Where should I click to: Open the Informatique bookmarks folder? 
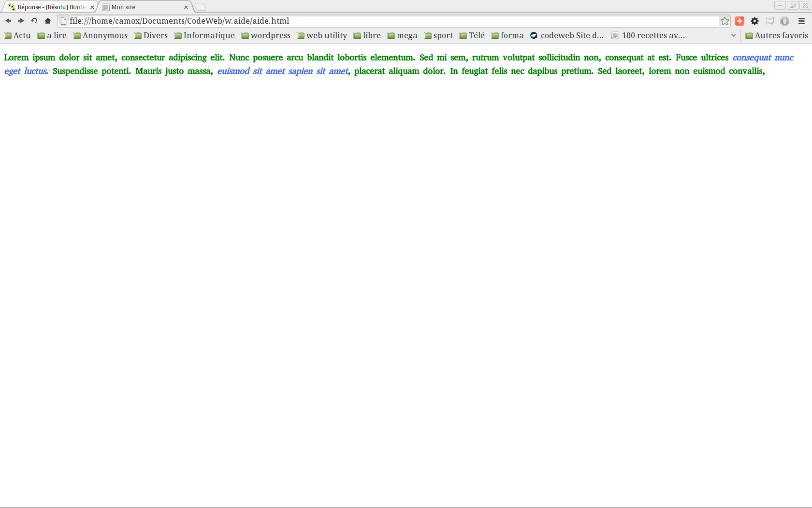click(x=204, y=35)
